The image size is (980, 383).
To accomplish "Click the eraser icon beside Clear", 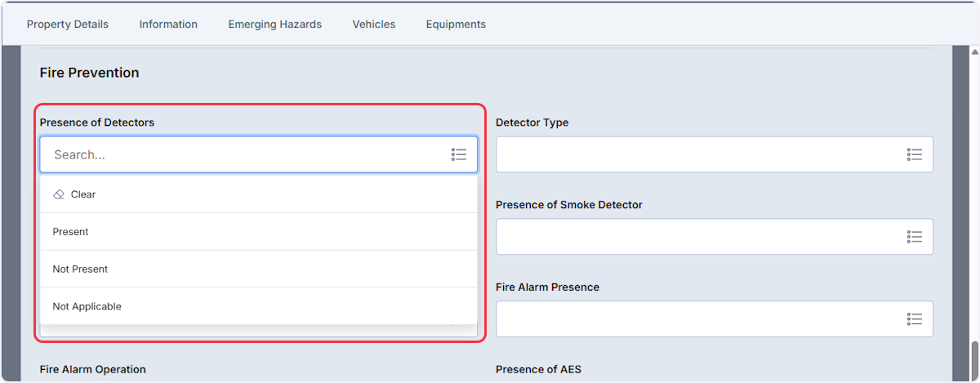I will point(59,194).
